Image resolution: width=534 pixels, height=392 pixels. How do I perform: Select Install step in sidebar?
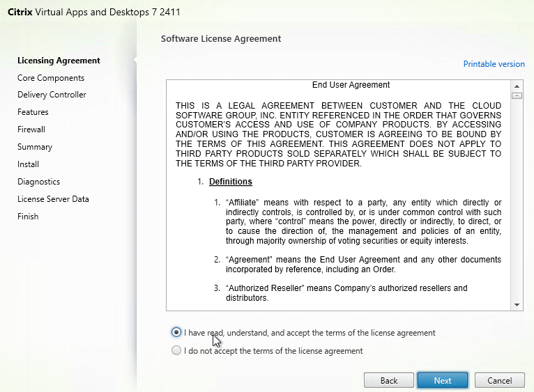tap(29, 164)
